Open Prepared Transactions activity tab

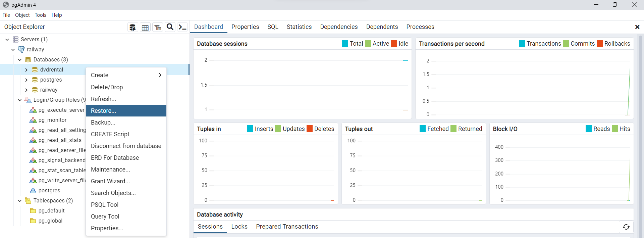(x=287, y=227)
